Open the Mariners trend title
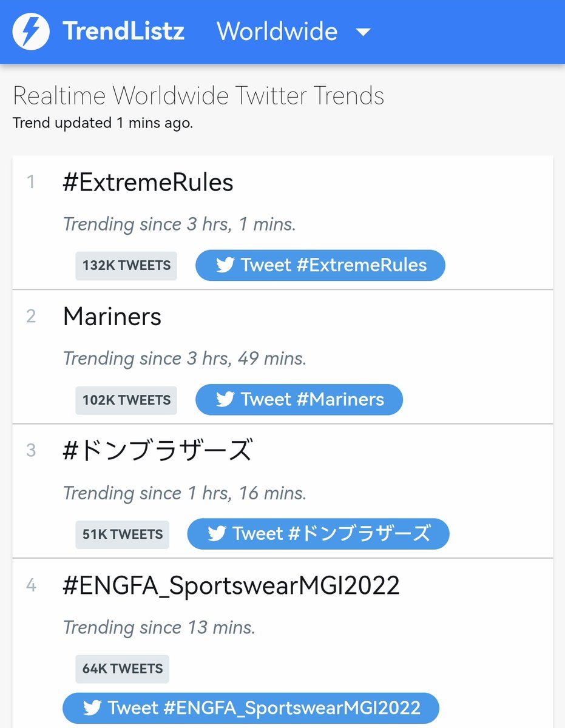The width and height of the screenshot is (565, 728). point(112,317)
